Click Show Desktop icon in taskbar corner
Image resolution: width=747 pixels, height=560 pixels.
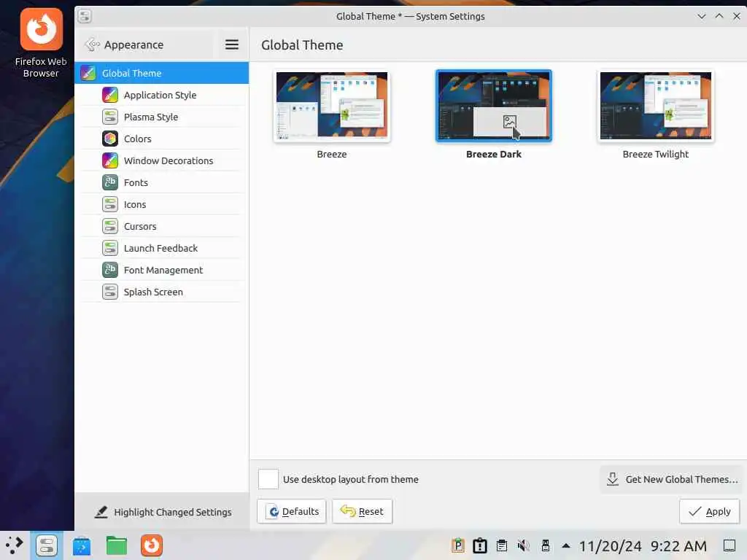pyautogui.click(x=729, y=545)
